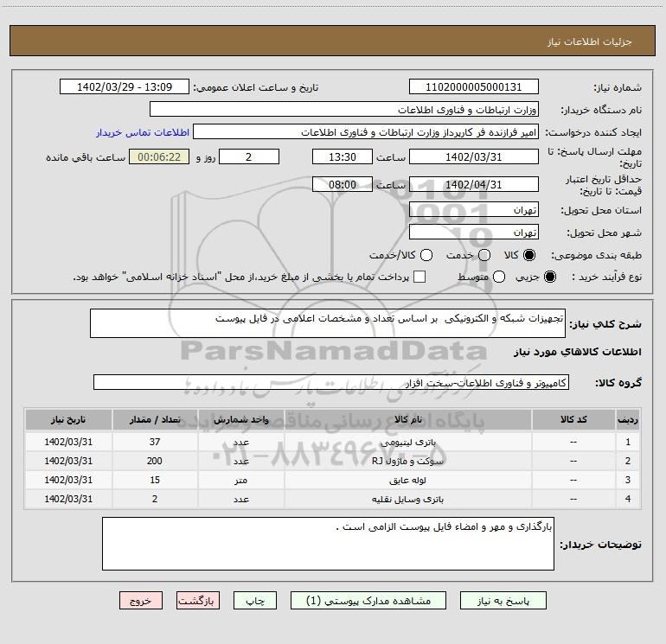This screenshot has height=644, width=666.
Task: Click the deadline time field 13:30
Action: click(343, 156)
